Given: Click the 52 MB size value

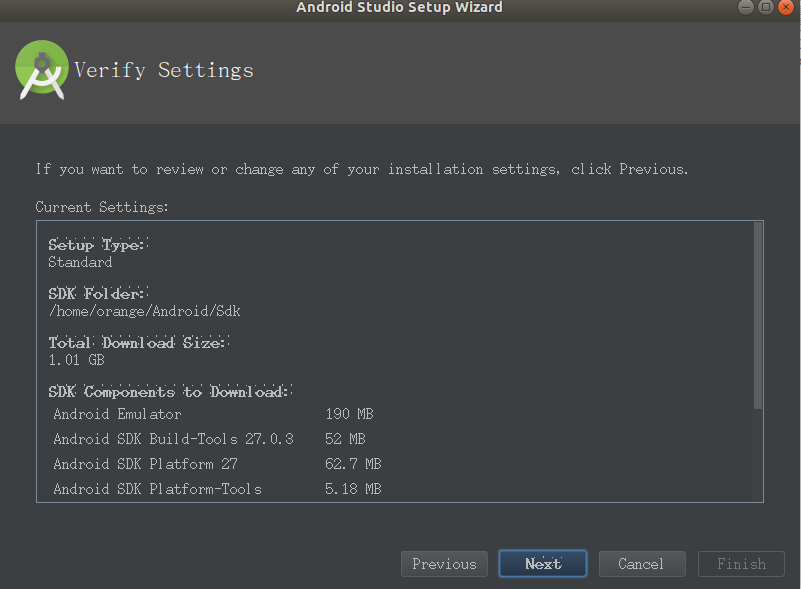Looking at the screenshot, I should point(345,439).
